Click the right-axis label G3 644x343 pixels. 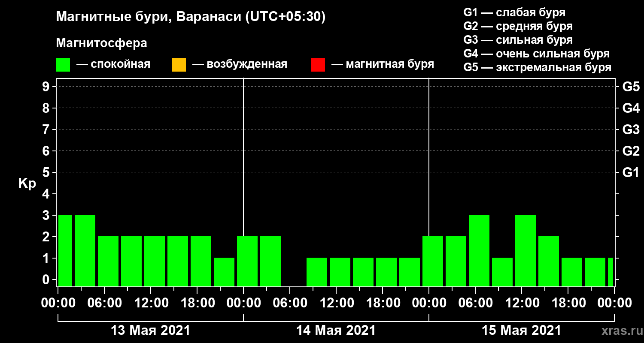pyautogui.click(x=631, y=130)
